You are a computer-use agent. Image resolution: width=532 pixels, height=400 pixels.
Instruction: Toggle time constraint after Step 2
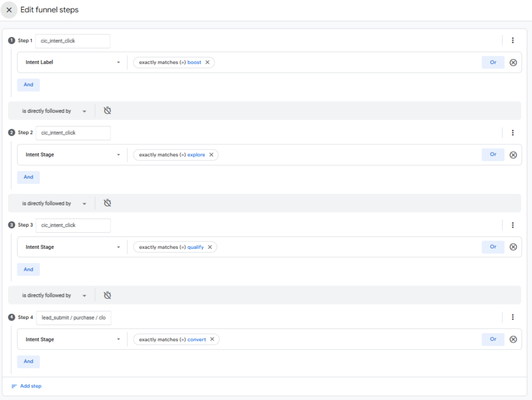[x=108, y=203]
